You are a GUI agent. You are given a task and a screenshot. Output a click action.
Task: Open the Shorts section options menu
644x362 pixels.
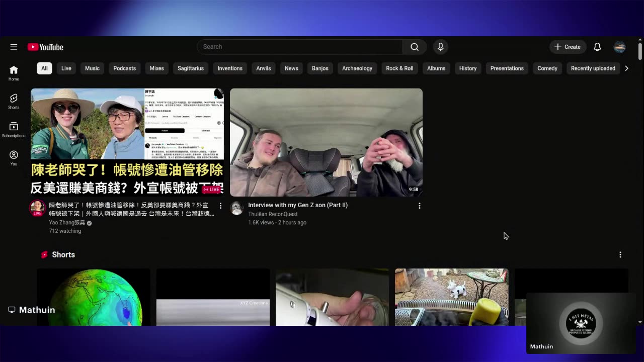[620, 255]
